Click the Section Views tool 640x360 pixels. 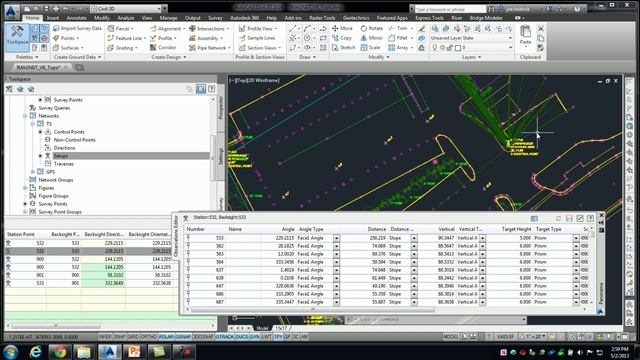point(260,48)
